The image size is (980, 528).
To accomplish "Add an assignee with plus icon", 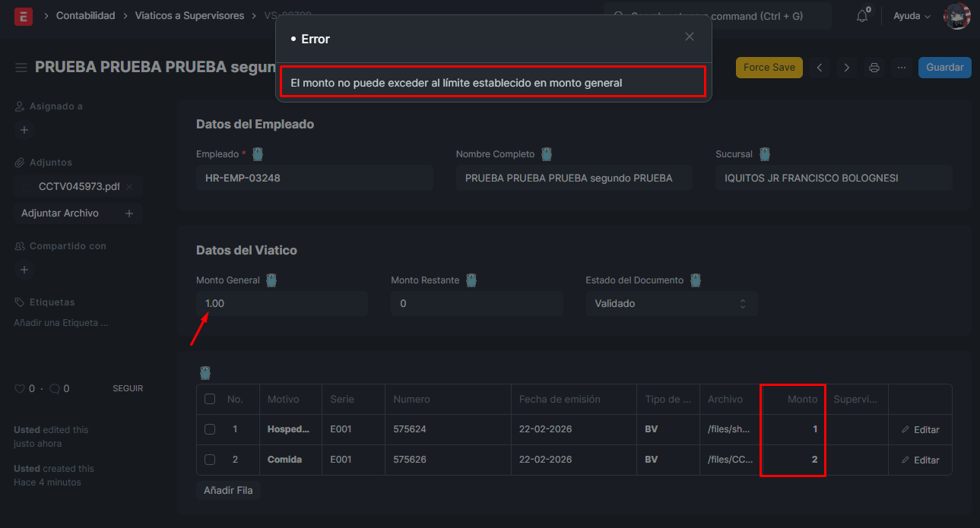I will (x=24, y=130).
